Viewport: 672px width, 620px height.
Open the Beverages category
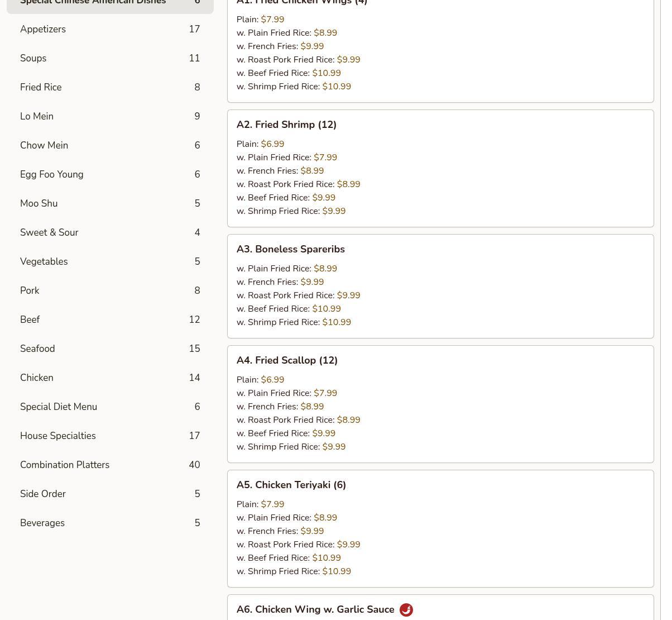pyautogui.click(x=110, y=523)
